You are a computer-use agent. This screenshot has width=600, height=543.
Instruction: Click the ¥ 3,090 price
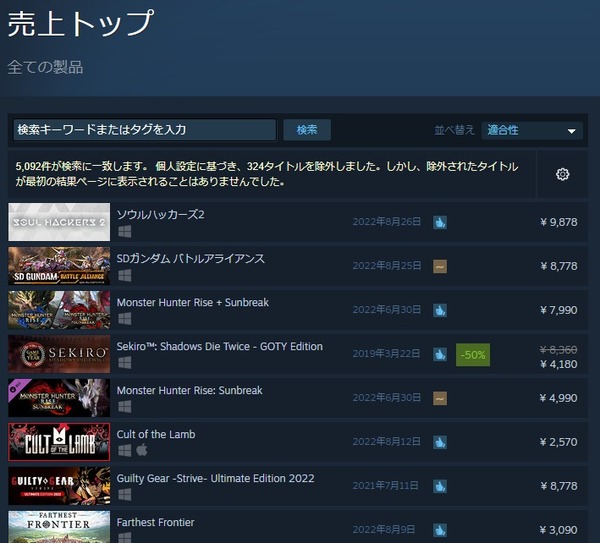pos(559,530)
